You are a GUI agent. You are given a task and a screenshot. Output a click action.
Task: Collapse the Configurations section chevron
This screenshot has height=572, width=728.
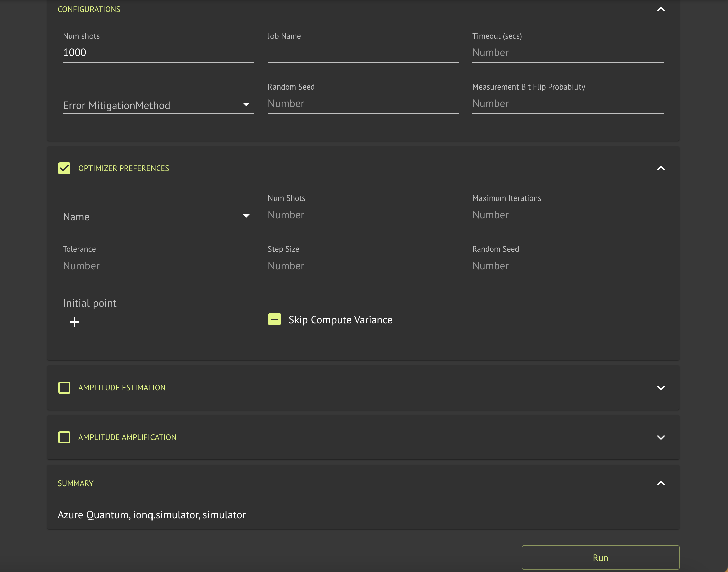pyautogui.click(x=661, y=9)
